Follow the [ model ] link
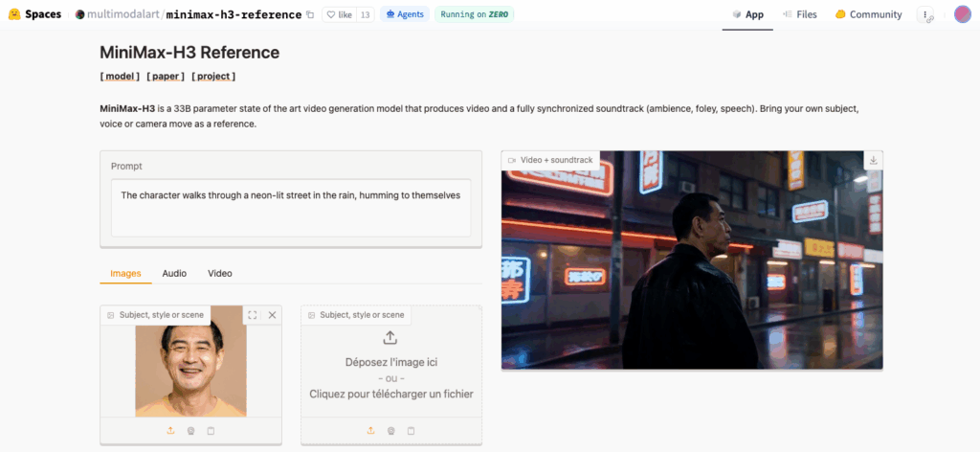Screen dimensions: 980x452 (x=120, y=77)
